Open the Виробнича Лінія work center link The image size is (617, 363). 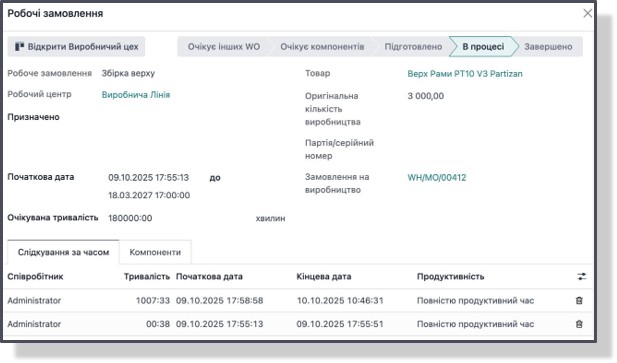point(136,95)
